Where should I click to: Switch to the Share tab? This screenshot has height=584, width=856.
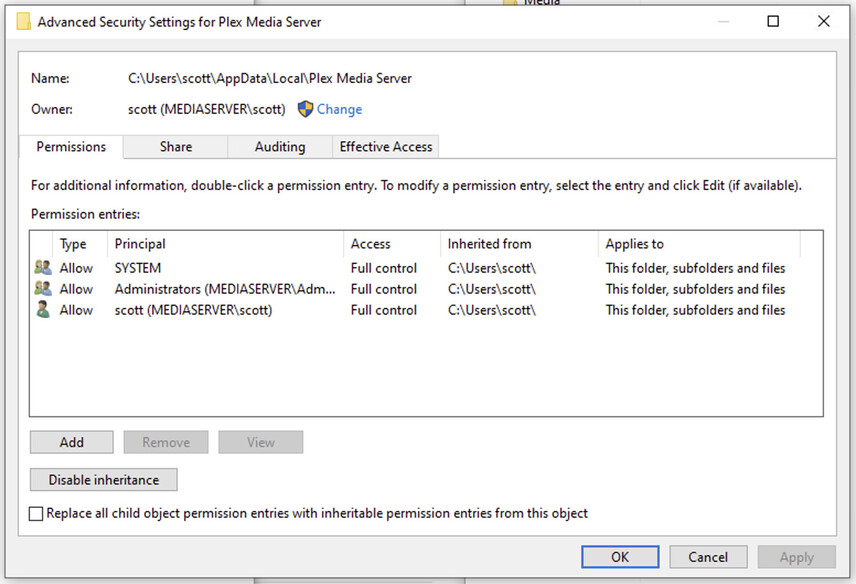point(175,147)
